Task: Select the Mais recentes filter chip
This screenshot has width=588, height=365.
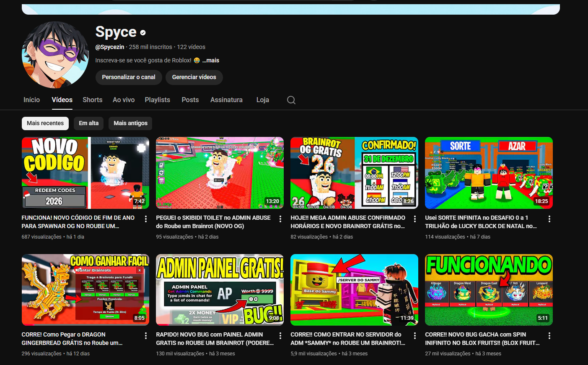Action: point(45,123)
